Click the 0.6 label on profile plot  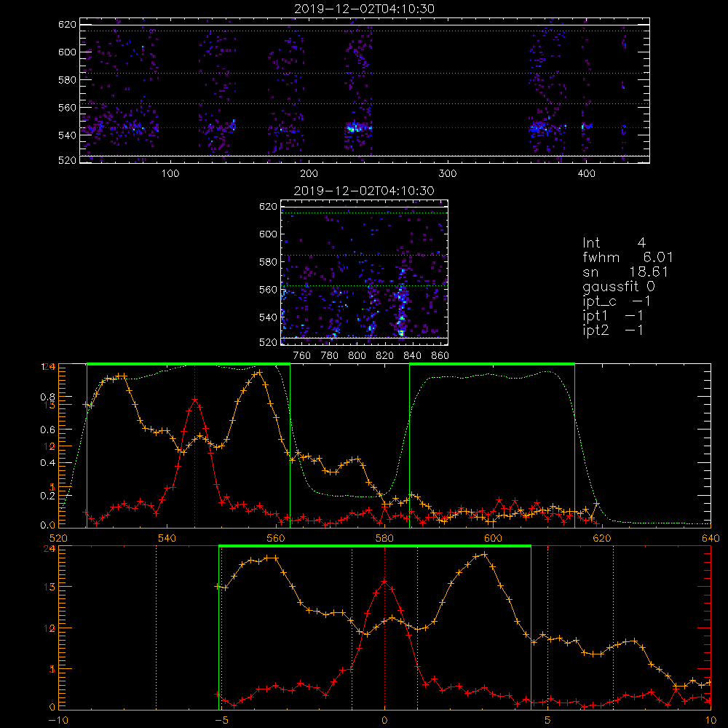pyautogui.click(x=47, y=430)
